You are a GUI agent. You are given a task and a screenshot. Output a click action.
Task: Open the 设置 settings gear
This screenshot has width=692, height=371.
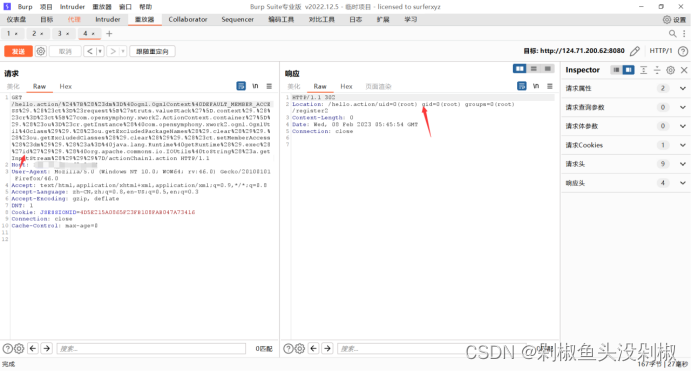(674, 19)
